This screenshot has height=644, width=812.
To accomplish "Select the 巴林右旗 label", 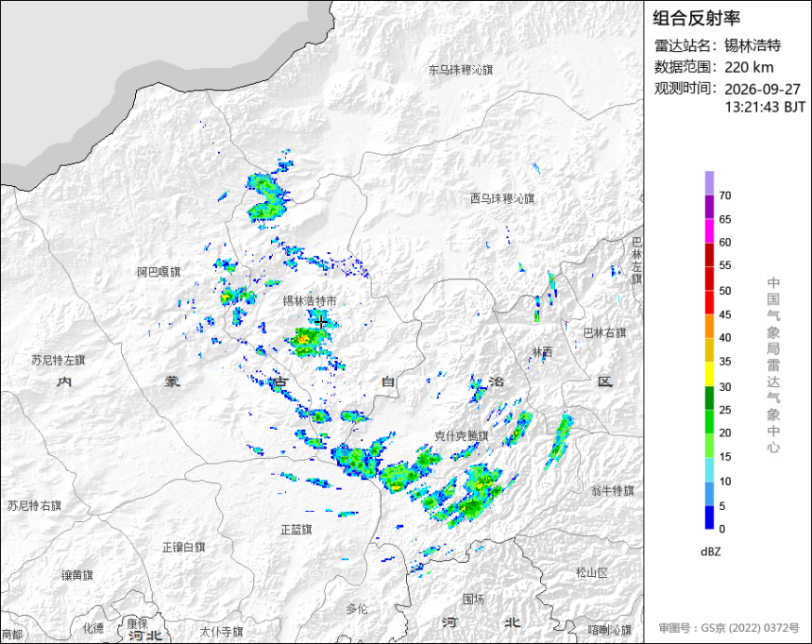I will point(605,333).
